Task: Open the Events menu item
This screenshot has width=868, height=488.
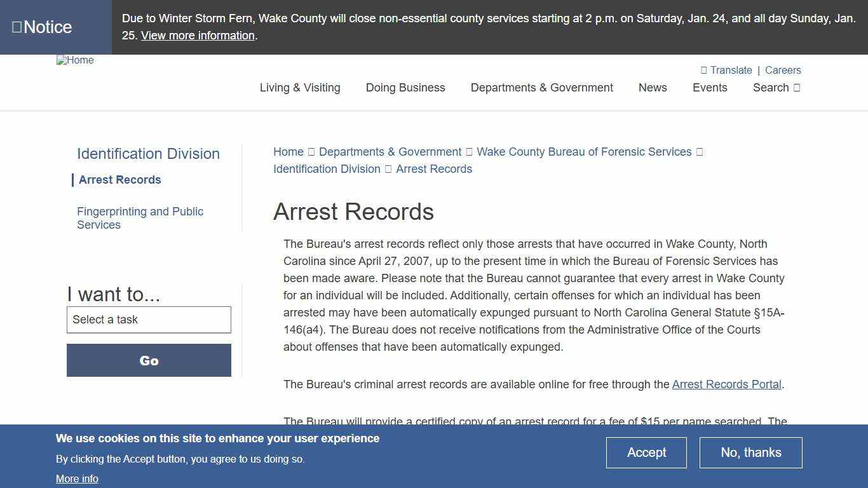Action: click(710, 88)
